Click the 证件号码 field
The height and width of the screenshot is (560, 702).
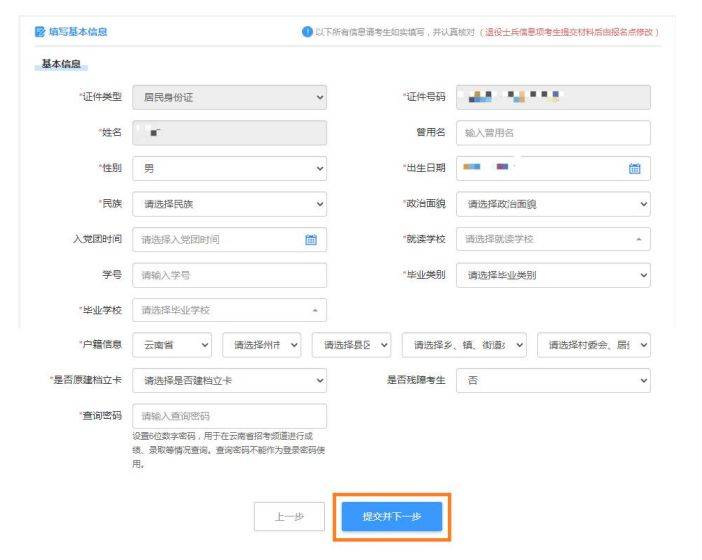tap(553, 97)
